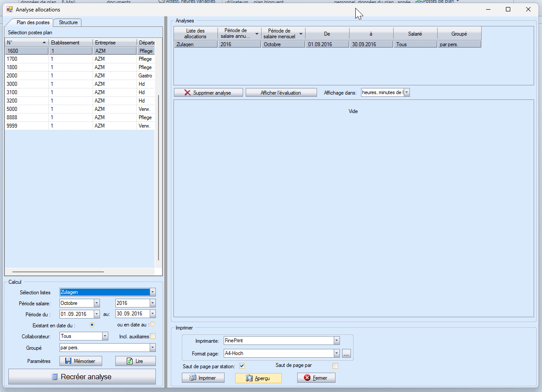
Task: Select the 'ou en date au' radio button
Action: tap(152, 324)
